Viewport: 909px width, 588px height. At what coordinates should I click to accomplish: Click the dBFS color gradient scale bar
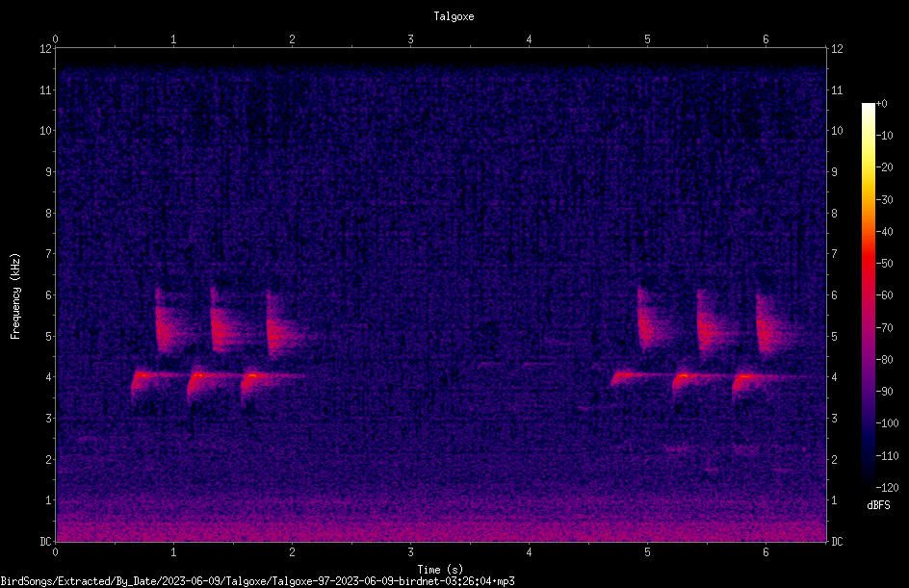click(869, 294)
